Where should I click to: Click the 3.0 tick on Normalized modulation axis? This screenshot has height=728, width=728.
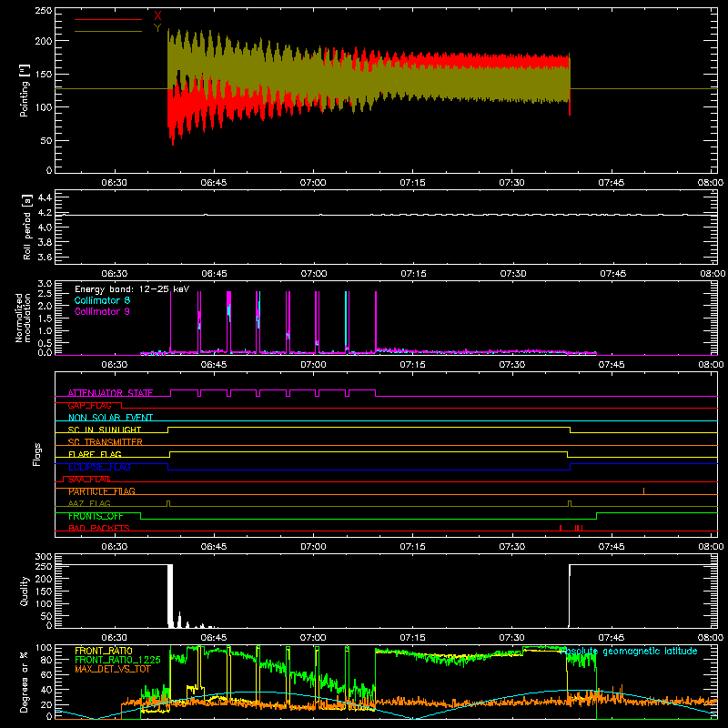point(45,284)
